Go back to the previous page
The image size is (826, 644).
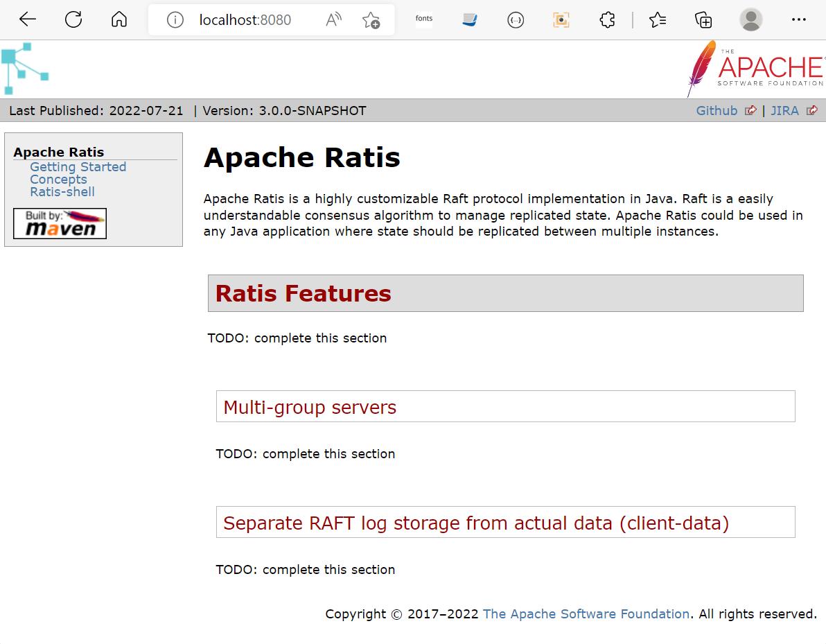(28, 20)
